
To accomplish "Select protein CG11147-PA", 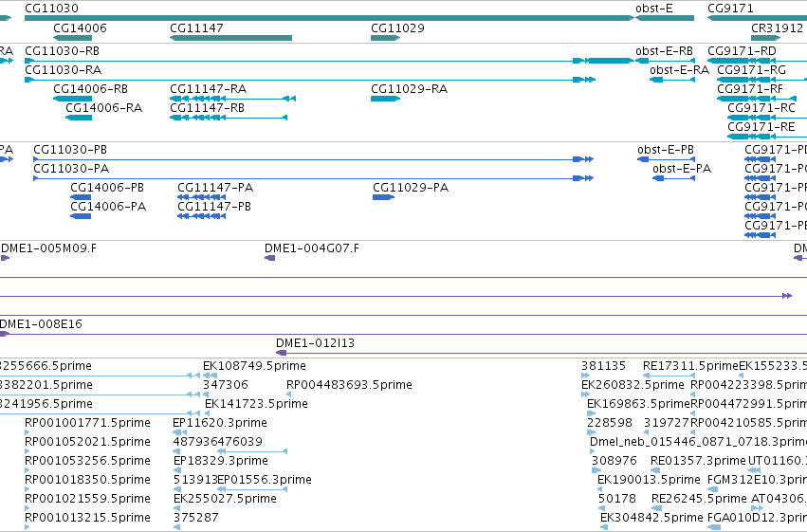I will pyautogui.click(x=202, y=197).
